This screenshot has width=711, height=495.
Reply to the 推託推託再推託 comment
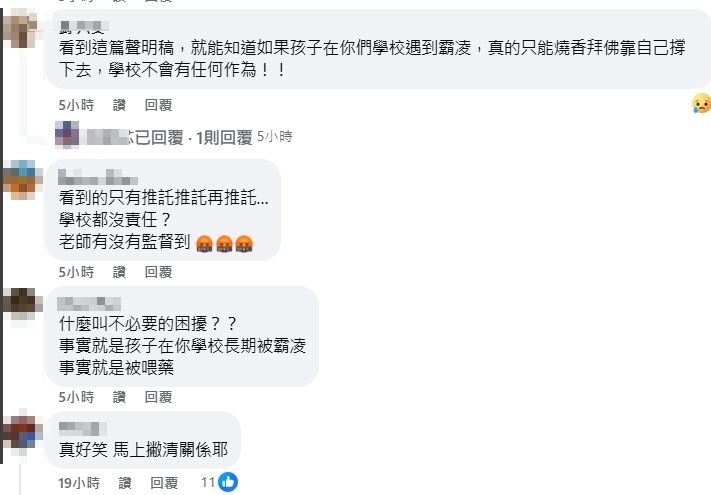pyautogui.click(x=158, y=272)
